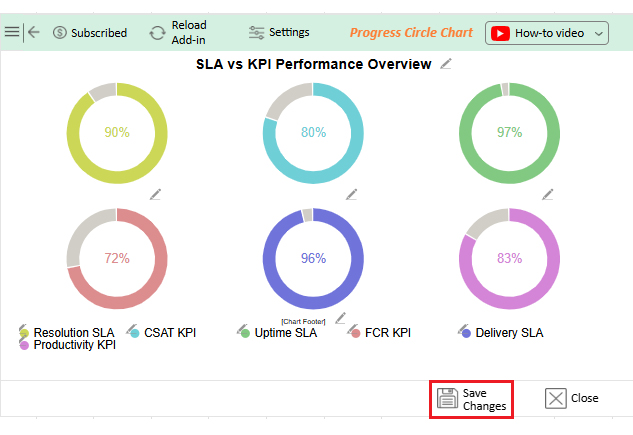Open Settings sliders icon
Viewport: 633px width, 435px height.
point(257,32)
